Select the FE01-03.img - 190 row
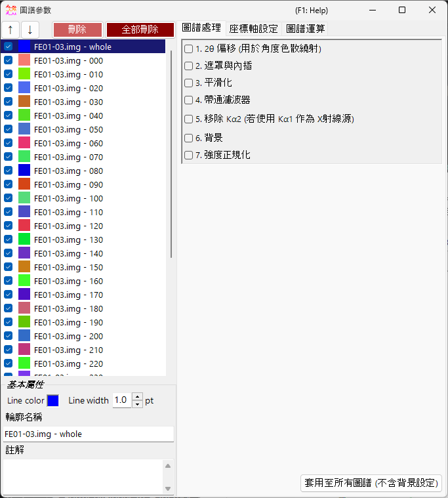Image resolution: width=448 pixels, height=498 pixels. pos(83,322)
